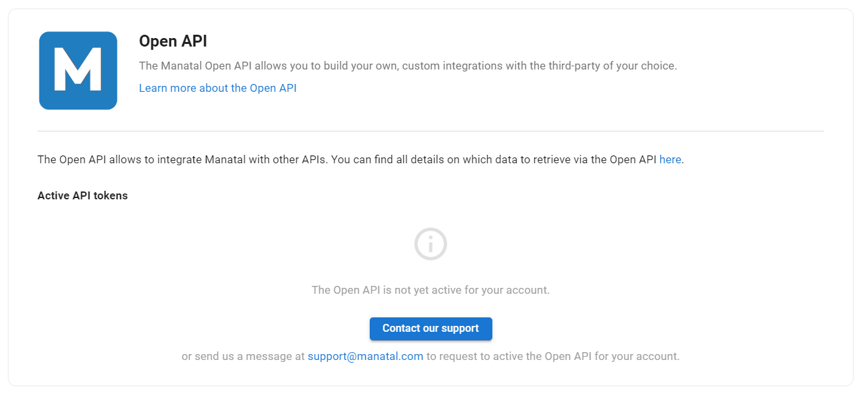Follow the 'here' link for Open API details
The image size is (868, 400).
coord(670,159)
